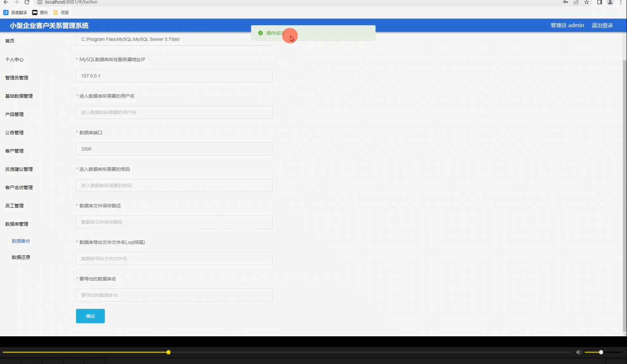Open the 百度翻译 bookmark
The height and width of the screenshot is (364, 627).
coord(15,12)
